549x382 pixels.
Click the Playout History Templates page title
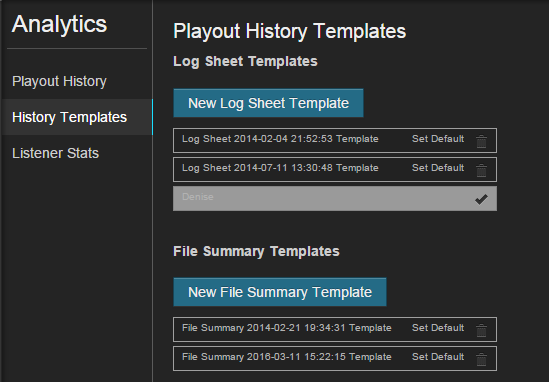click(290, 31)
